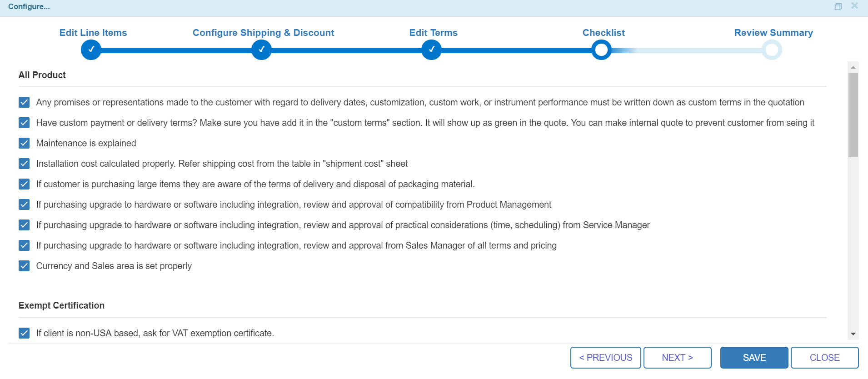Click the Edit Terms step checkmark circle
This screenshot has height=379, width=868.
click(x=431, y=50)
